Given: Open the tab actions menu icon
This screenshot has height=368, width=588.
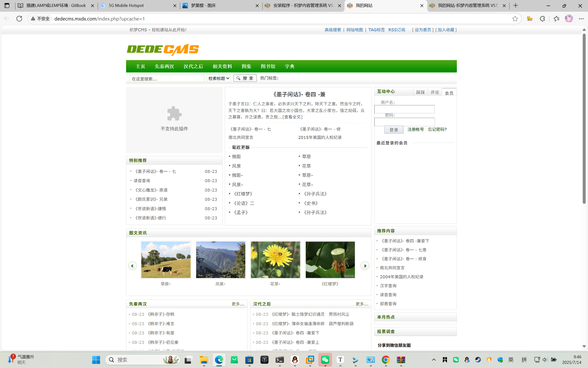Looking at the screenshot, I should click(7, 5).
